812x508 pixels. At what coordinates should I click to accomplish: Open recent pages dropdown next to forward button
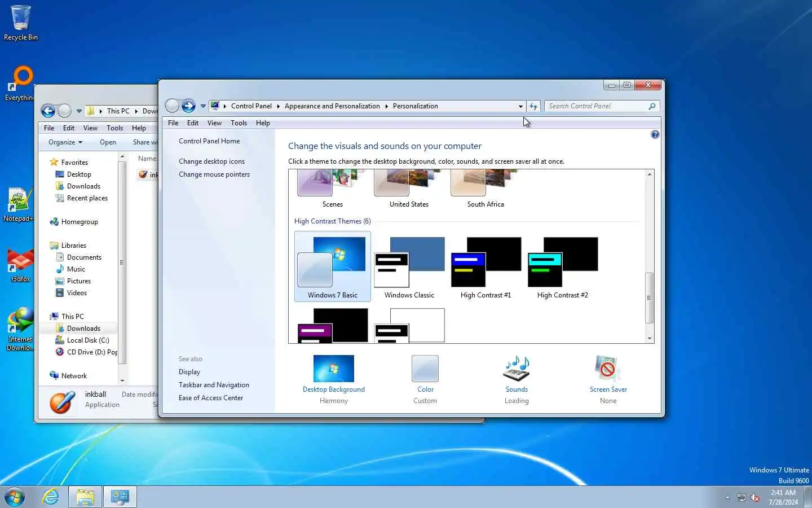(x=203, y=106)
